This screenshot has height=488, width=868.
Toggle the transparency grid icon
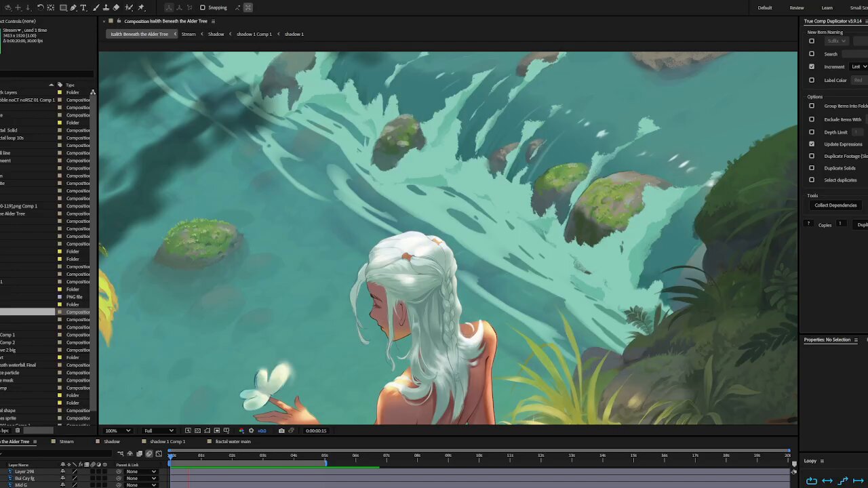[197, 430]
